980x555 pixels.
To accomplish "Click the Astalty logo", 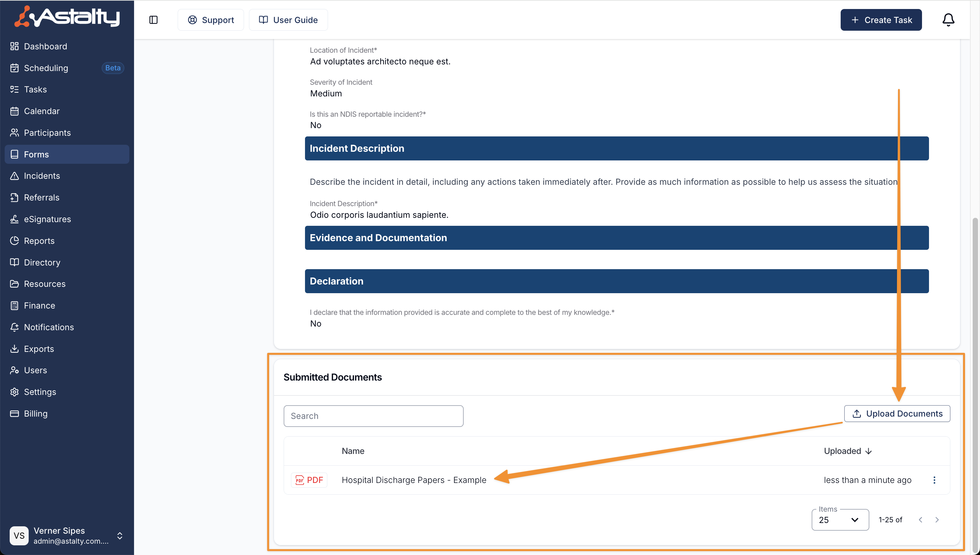I will [x=67, y=17].
